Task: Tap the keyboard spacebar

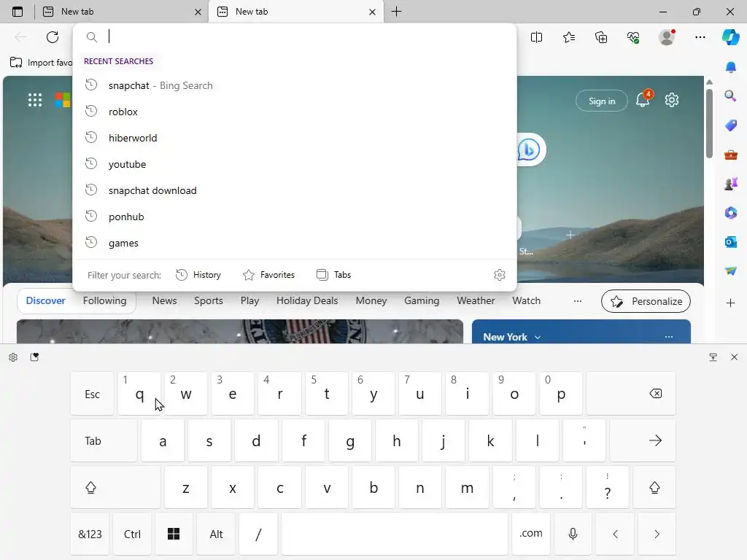Action: pos(395,534)
